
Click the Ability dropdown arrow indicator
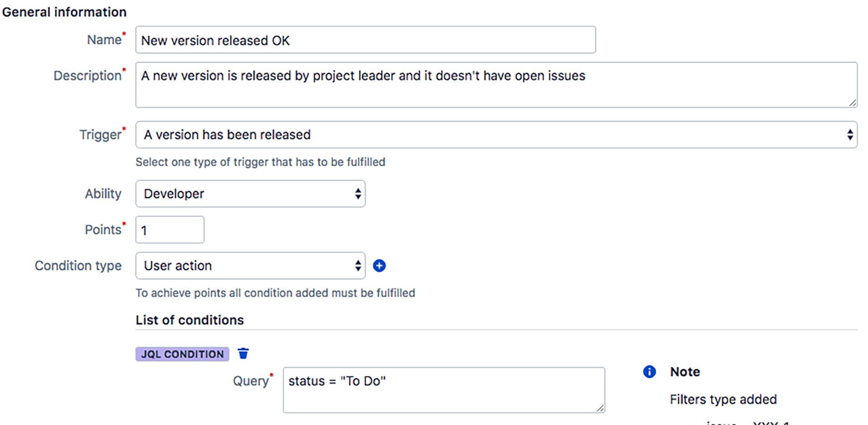[x=358, y=194]
